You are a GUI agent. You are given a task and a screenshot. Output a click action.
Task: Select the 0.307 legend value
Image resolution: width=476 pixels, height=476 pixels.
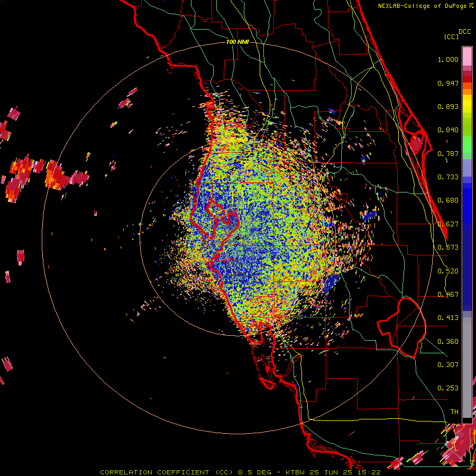click(448, 365)
